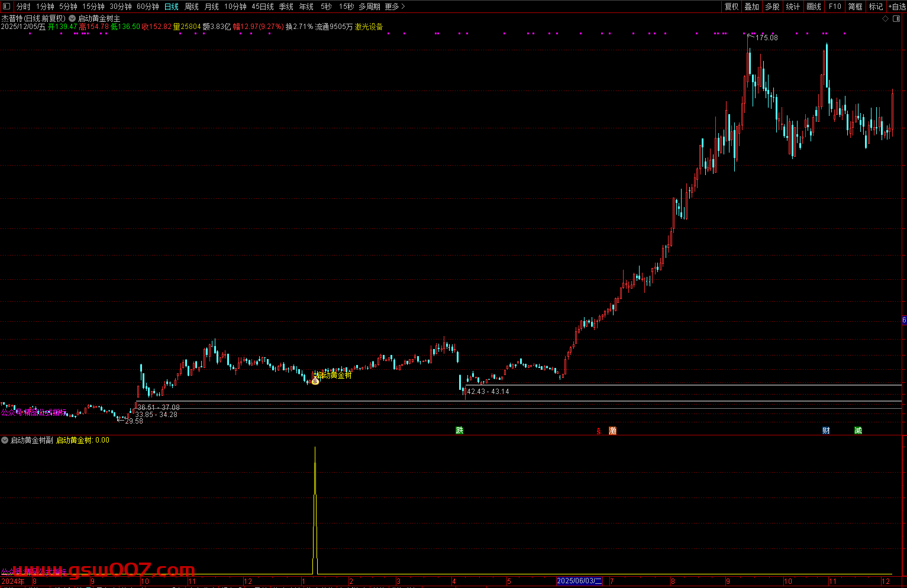
Task: Open the 启动黄金树主 indicator dropdown
Action: tap(72, 19)
